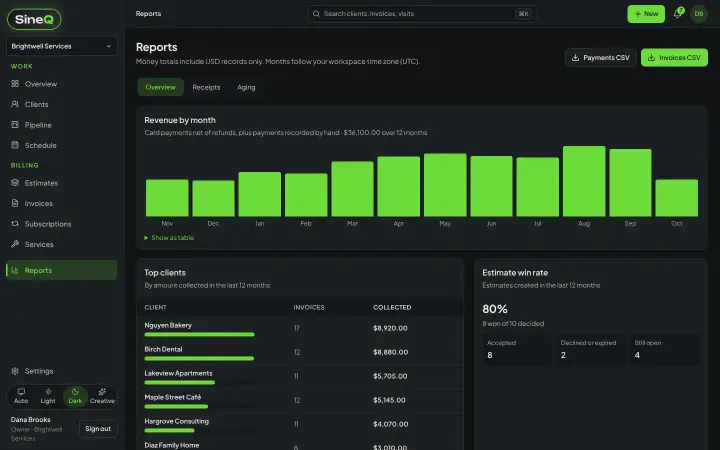Switch to the Aging tab
This screenshot has height=450, width=720.
(246, 87)
